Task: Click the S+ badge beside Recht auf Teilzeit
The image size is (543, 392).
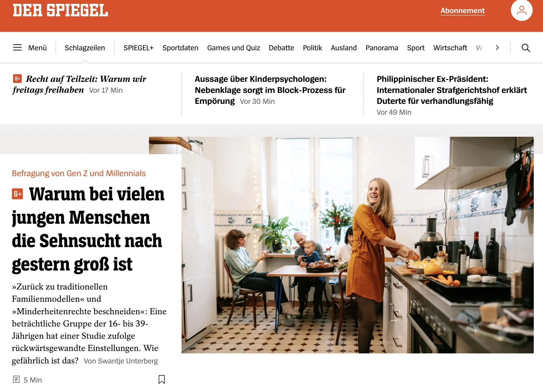Action: point(17,79)
